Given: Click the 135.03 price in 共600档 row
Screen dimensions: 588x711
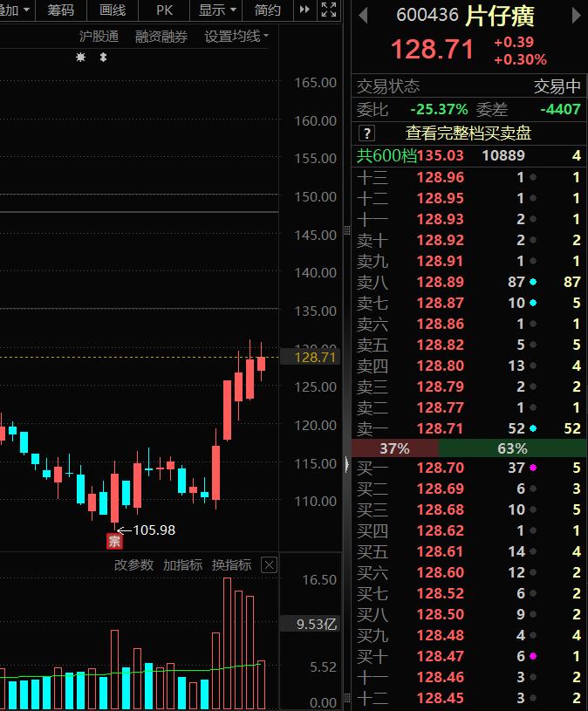Looking at the screenshot, I should (441, 155).
